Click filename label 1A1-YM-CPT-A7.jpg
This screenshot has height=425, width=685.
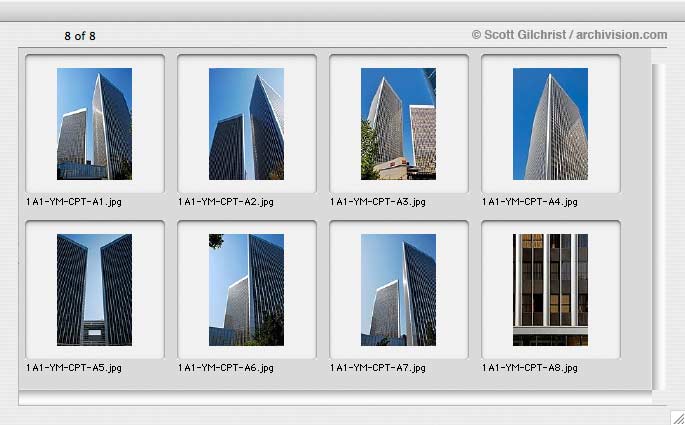[x=378, y=368]
